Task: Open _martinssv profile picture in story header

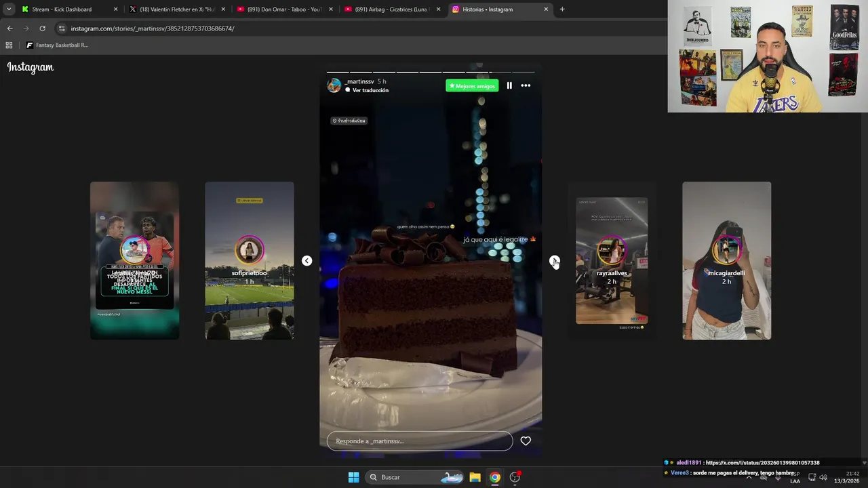Action: click(x=334, y=85)
